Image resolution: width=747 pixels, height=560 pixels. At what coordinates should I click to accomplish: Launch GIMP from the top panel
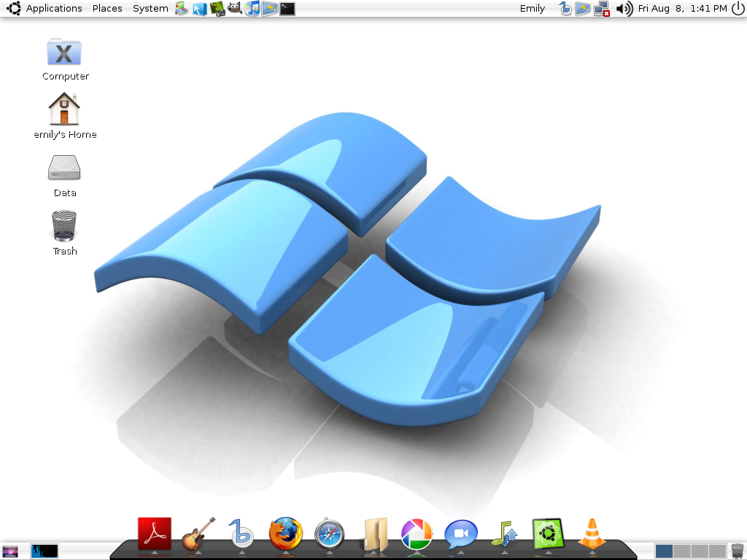[234, 9]
